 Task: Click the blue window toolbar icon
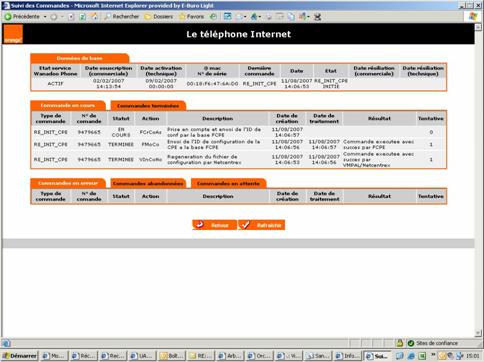(x=228, y=16)
